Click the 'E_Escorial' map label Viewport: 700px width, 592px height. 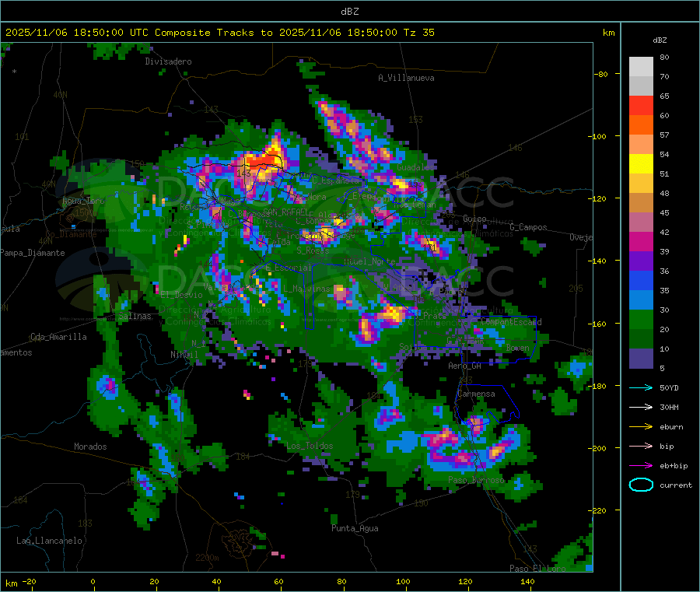(289, 268)
